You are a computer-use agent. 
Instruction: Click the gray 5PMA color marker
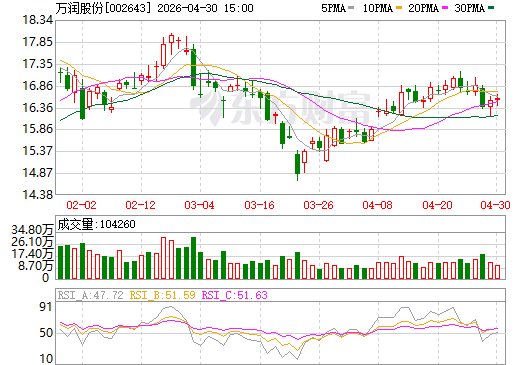[351, 8]
